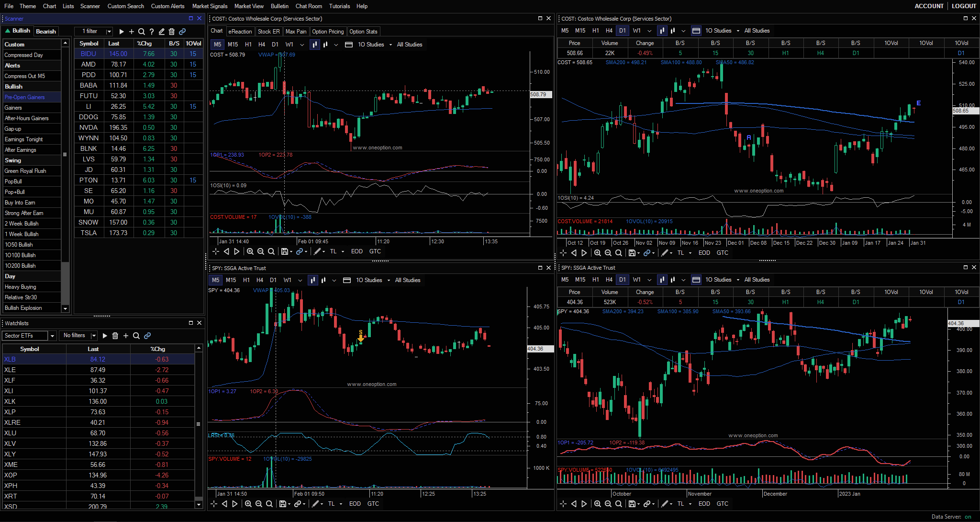Open the '1 filter' dropdown in the Scanner
Image resolution: width=980 pixels, height=522 pixels.
109,32
